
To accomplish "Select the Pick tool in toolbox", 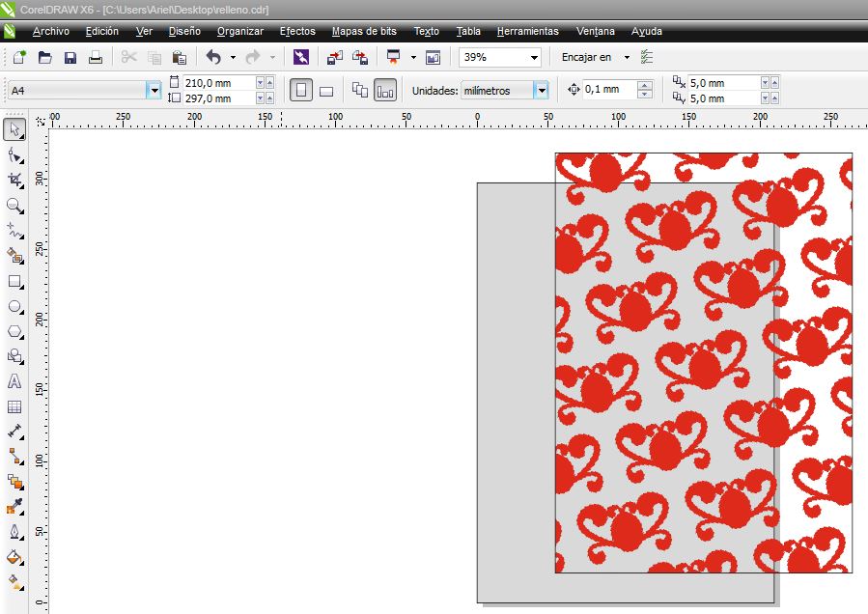I will click(x=14, y=129).
